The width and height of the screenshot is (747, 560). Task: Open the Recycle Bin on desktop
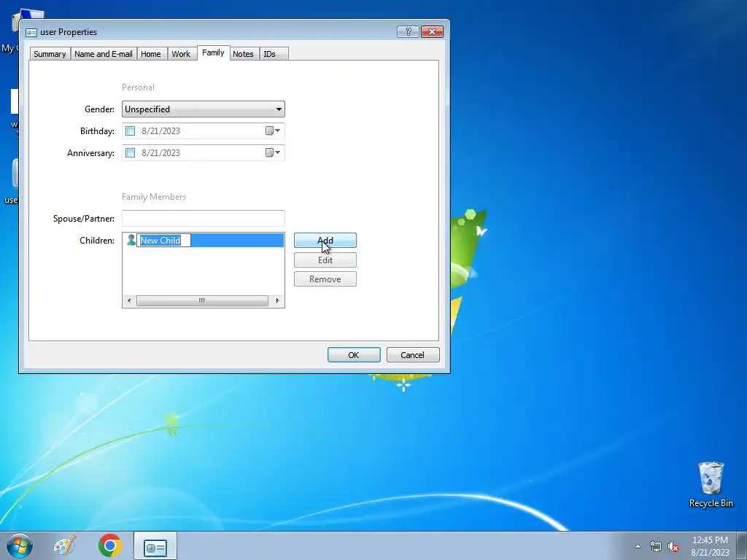(711, 484)
